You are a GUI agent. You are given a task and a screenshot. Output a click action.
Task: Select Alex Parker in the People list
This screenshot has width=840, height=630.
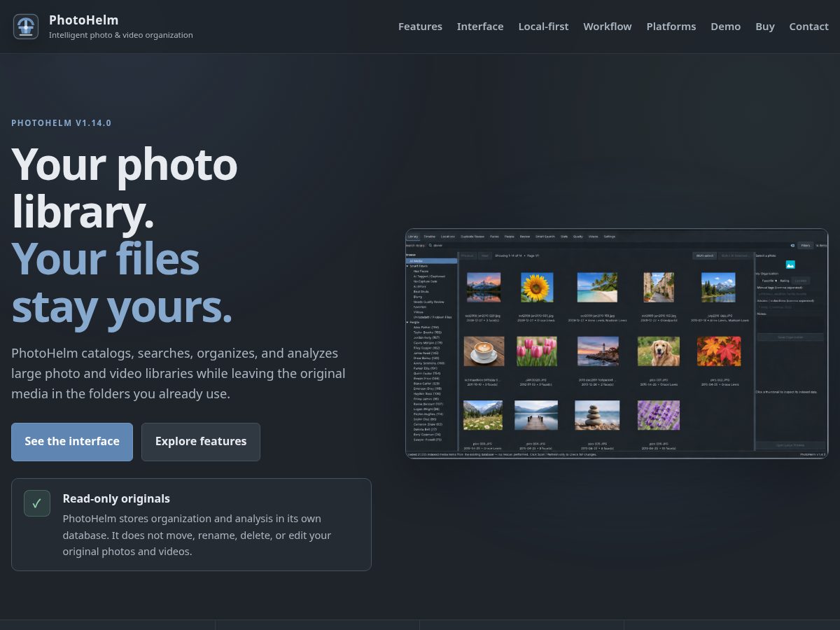(426, 328)
